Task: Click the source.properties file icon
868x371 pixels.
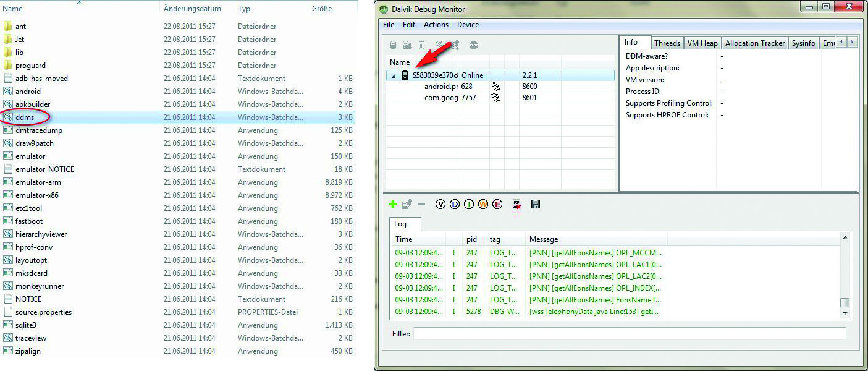Action: point(7,312)
